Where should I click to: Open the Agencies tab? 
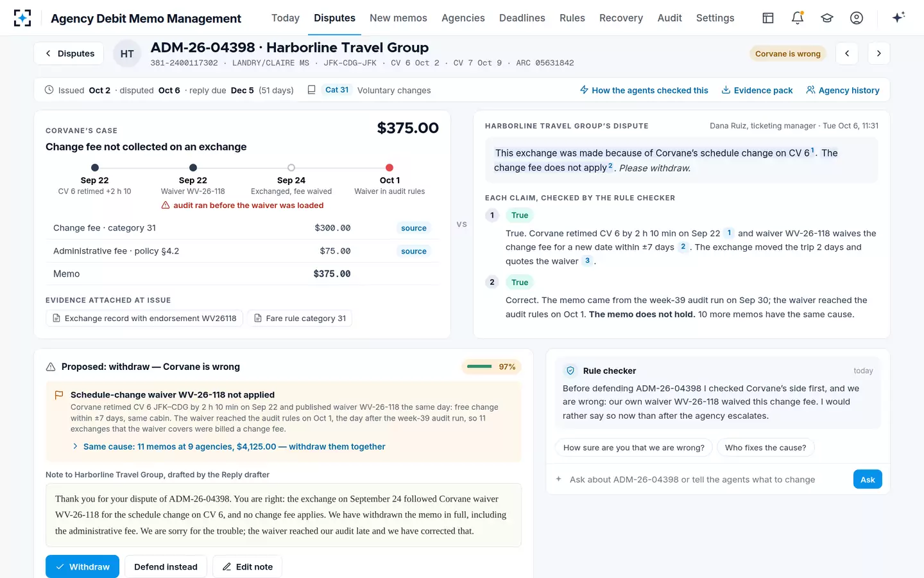[463, 18]
